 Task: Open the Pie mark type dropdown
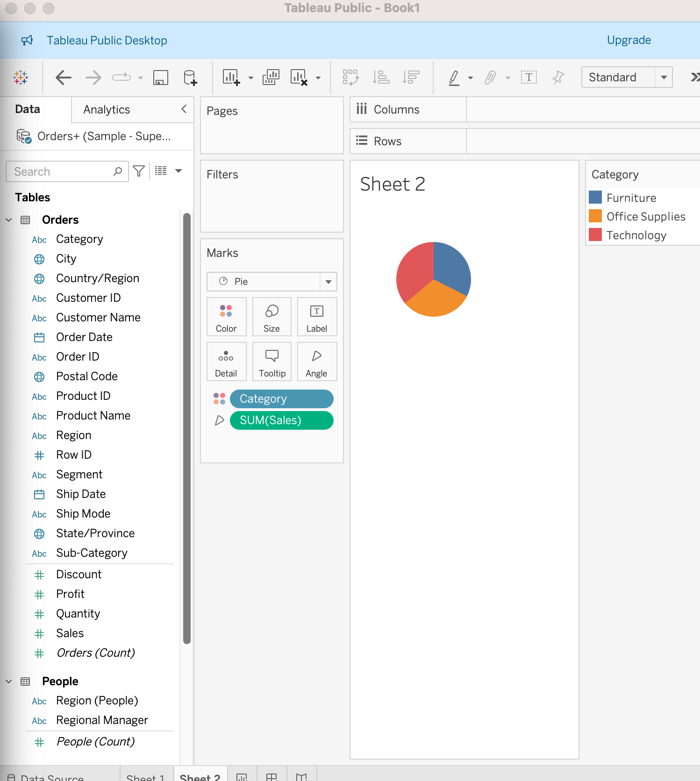(x=329, y=282)
